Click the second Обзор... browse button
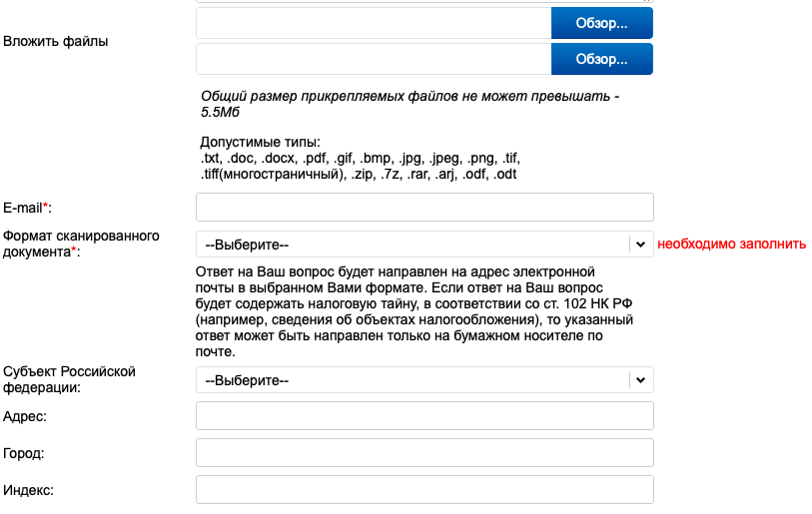 [601, 59]
